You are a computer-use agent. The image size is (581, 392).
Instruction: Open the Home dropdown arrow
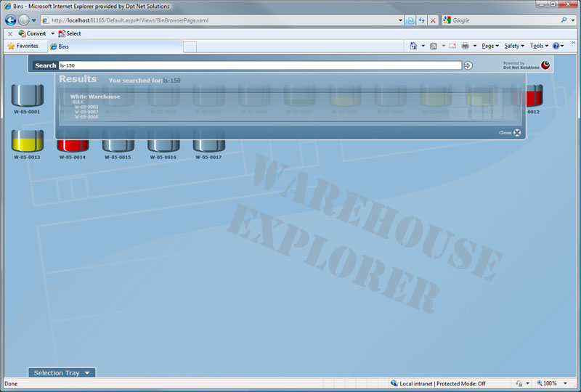(x=423, y=46)
